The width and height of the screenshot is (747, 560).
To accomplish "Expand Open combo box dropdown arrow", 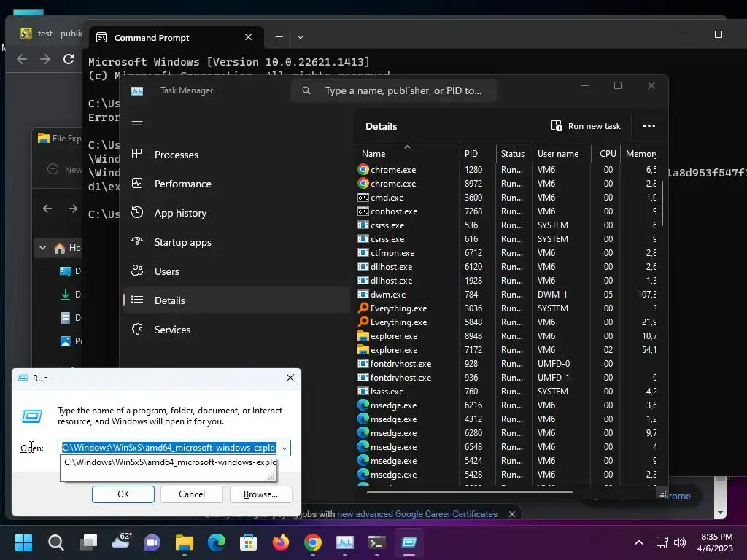I will click(x=285, y=448).
